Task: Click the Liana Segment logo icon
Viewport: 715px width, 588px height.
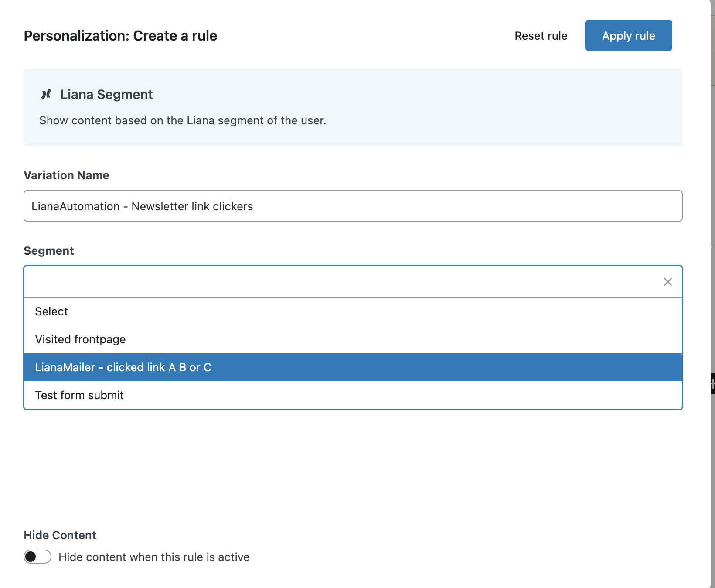Action: (46, 94)
